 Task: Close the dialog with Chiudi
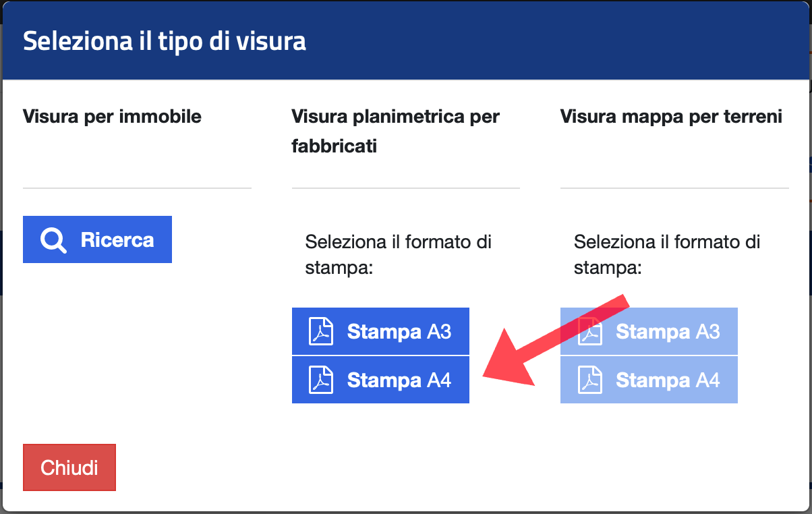coord(69,467)
